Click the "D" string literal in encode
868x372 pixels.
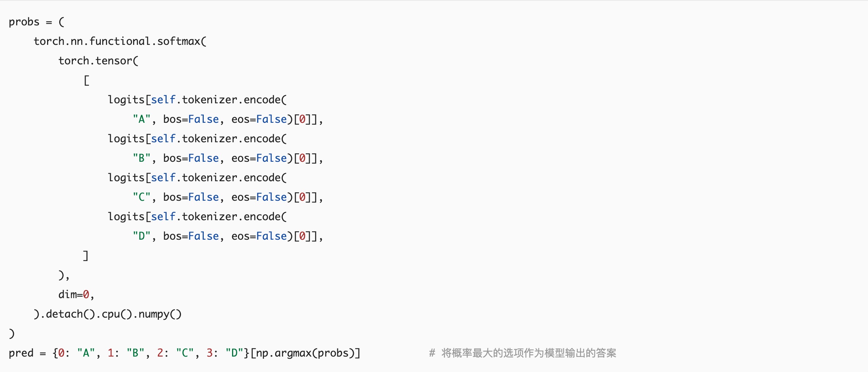pyautogui.click(x=142, y=236)
